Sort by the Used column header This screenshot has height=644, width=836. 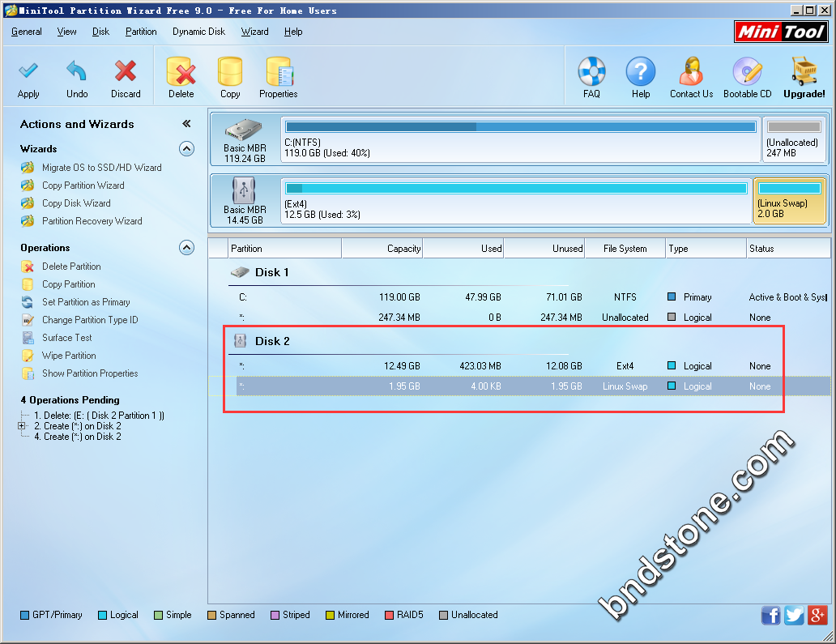(x=463, y=249)
